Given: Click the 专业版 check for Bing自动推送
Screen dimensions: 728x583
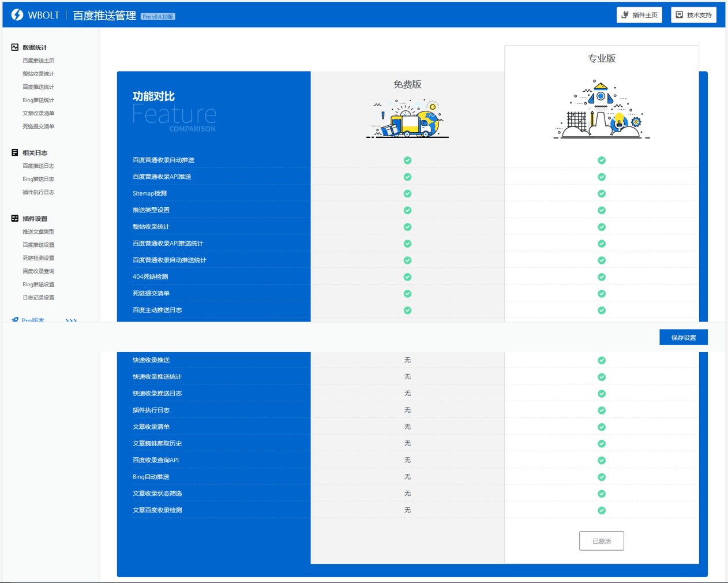Looking at the screenshot, I should click(x=602, y=477).
